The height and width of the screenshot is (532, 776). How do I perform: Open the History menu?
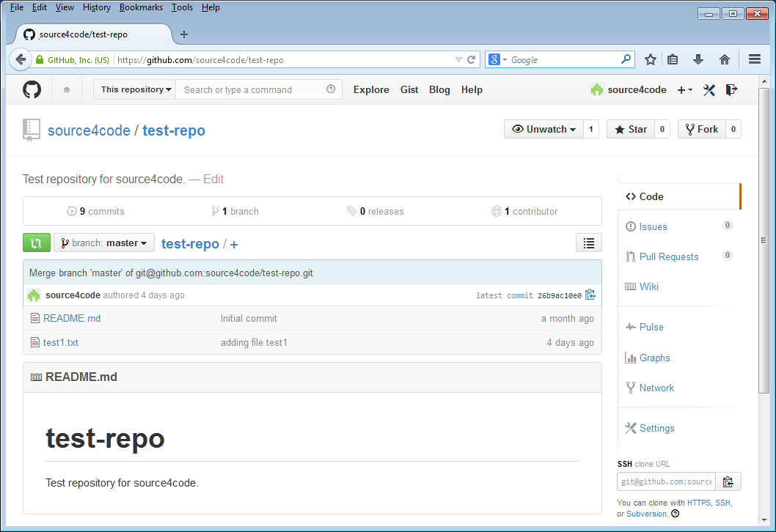pos(97,7)
